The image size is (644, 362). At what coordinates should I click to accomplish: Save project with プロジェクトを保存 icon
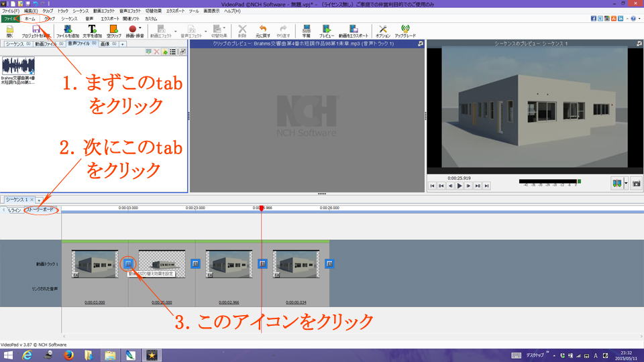click(36, 32)
